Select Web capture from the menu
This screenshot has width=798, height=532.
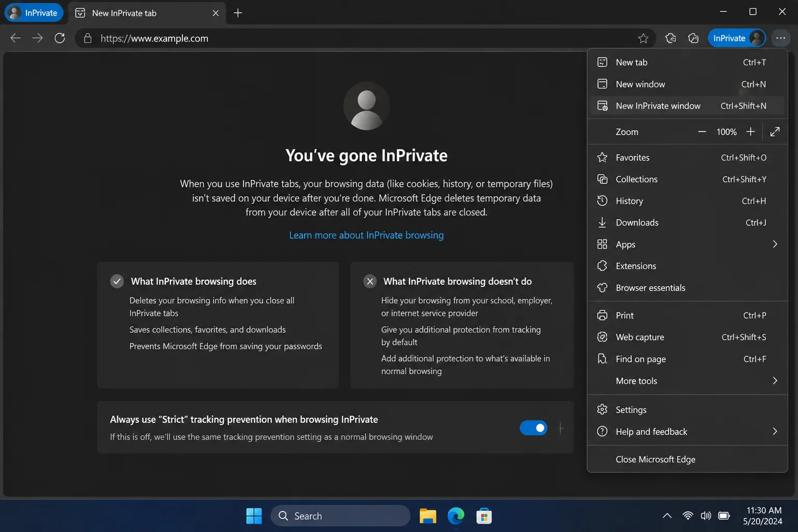pos(687,337)
